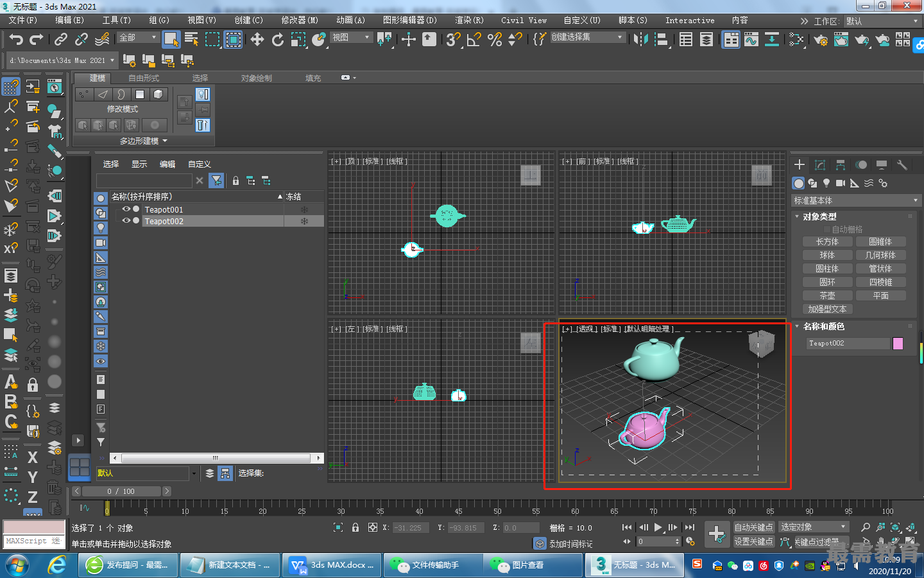Viewport: 924px width, 578px height.
Task: Click the 加强型文本 button
Action: tap(828, 309)
